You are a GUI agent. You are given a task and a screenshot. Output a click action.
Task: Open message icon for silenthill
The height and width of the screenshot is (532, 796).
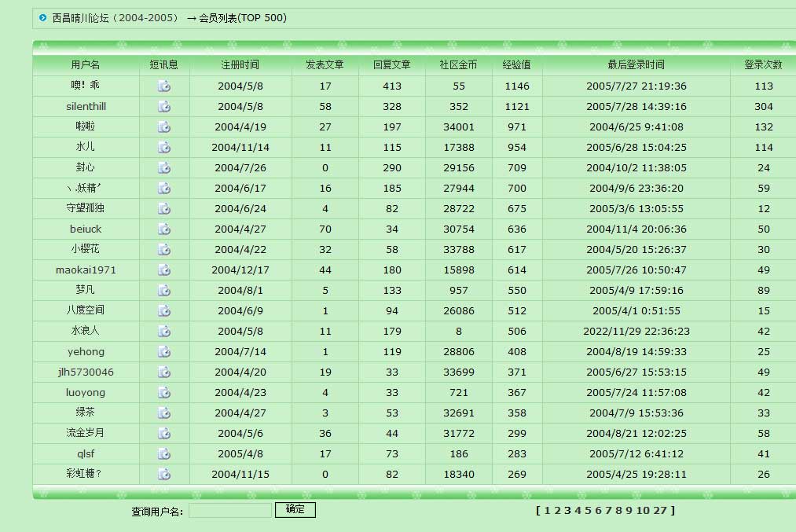[164, 107]
